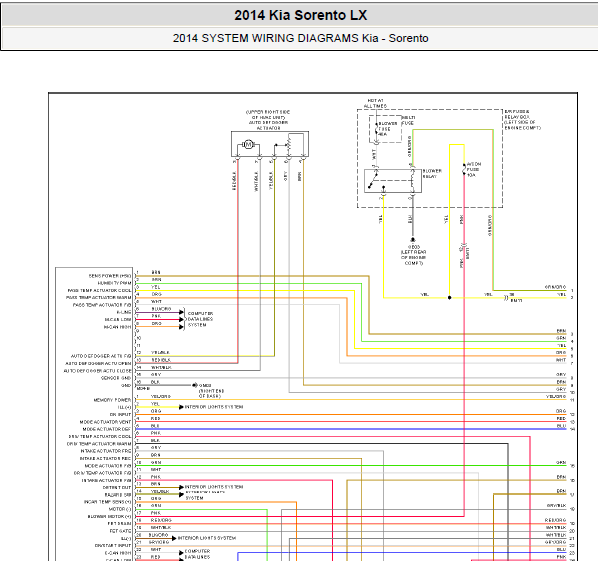
Task: Click the 'M-CAN HIGH' pin label
Action: [117, 327]
